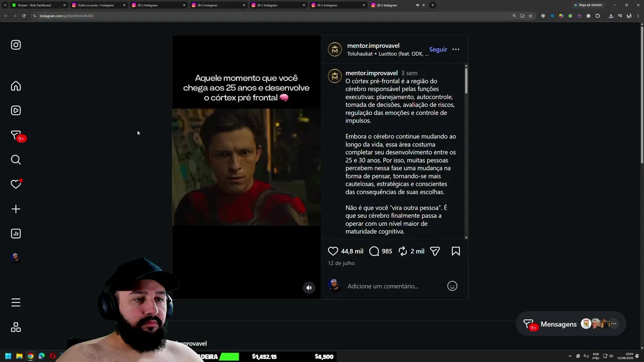Follow mentor.improvavel with the Seguir button

tap(438, 49)
